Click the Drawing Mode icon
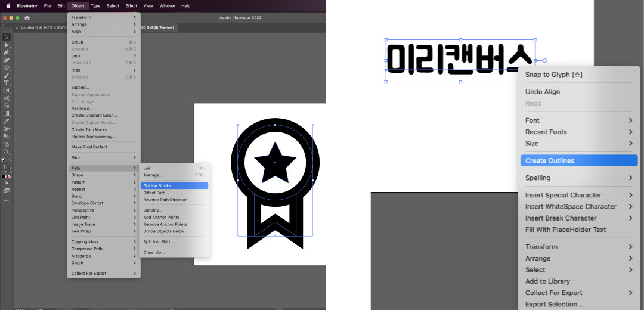 click(x=6, y=182)
